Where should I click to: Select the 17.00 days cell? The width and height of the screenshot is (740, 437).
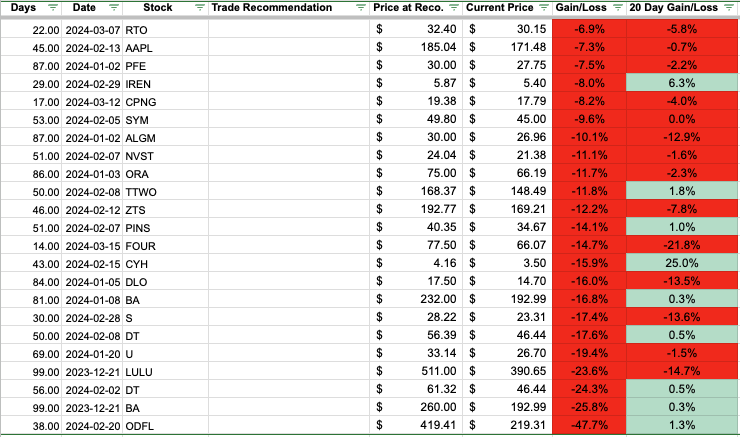click(31, 102)
